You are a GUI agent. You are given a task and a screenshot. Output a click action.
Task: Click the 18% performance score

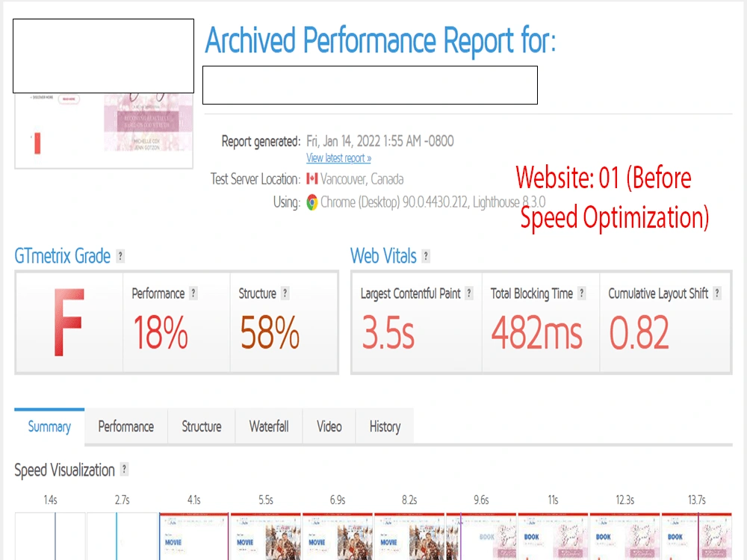click(161, 332)
